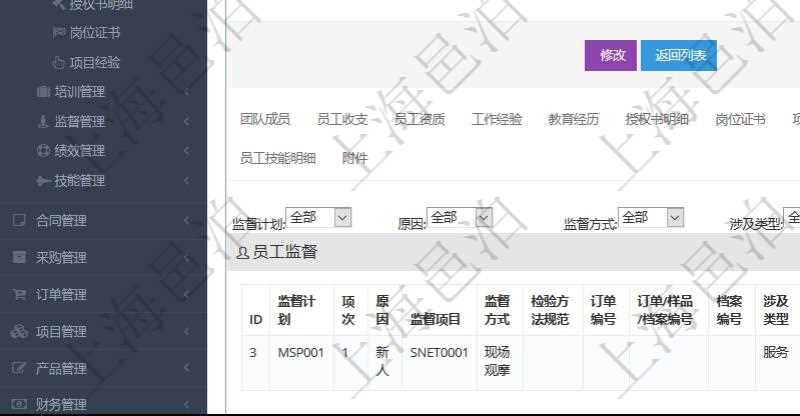800x416 pixels.
Task: Expand the 培训管理 chevron
Action: point(186,92)
